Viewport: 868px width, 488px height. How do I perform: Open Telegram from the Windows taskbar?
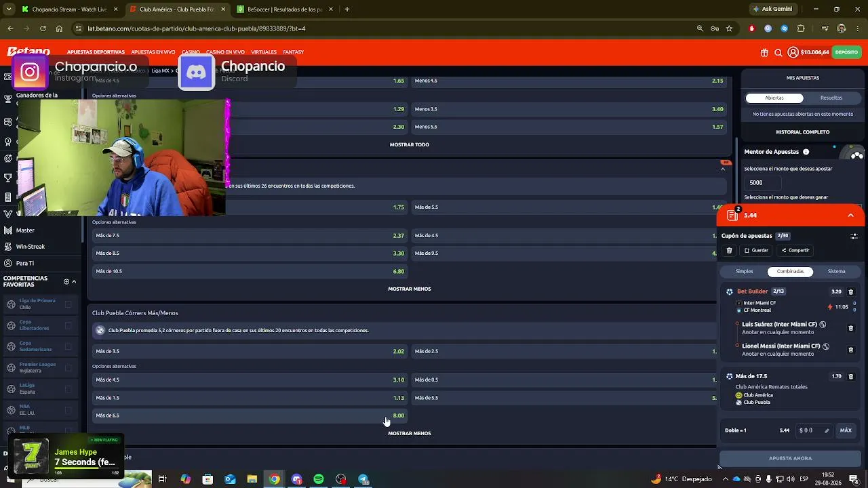(x=363, y=479)
